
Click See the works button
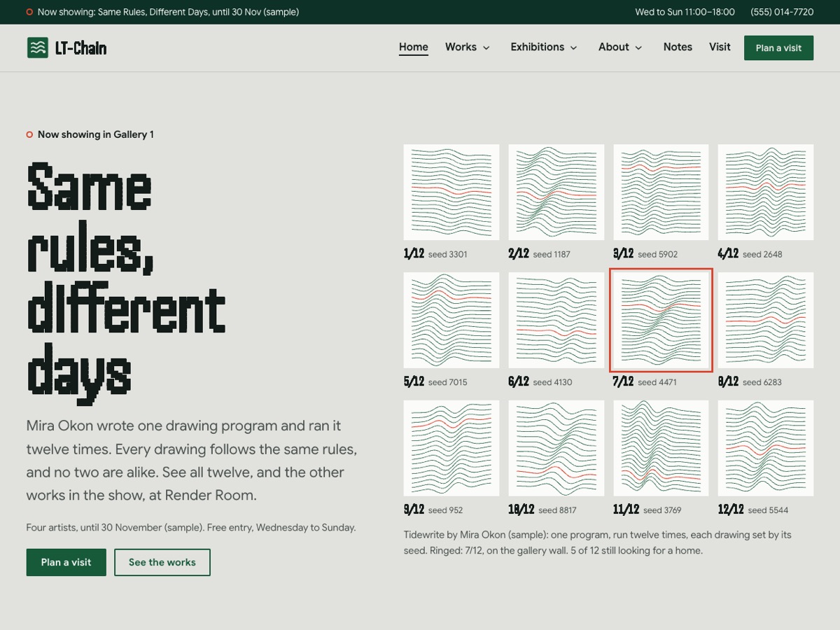pos(162,562)
